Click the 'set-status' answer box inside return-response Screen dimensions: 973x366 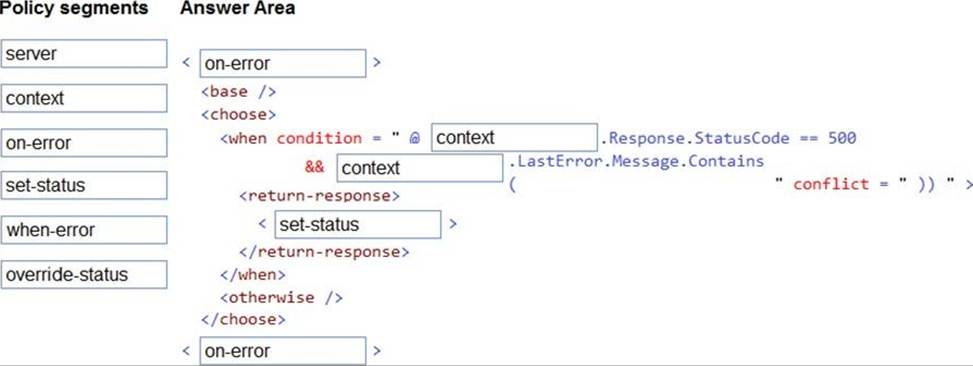[x=358, y=224]
